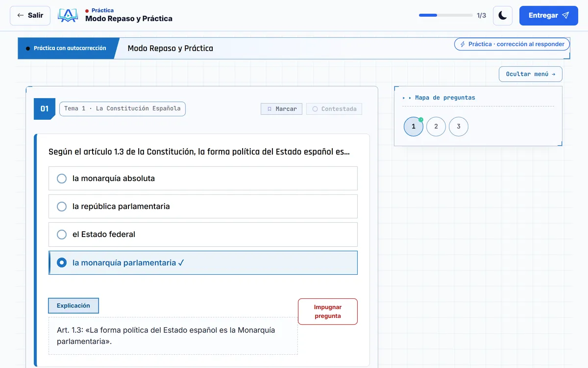Click Impugnar pregunta button

pyautogui.click(x=328, y=312)
